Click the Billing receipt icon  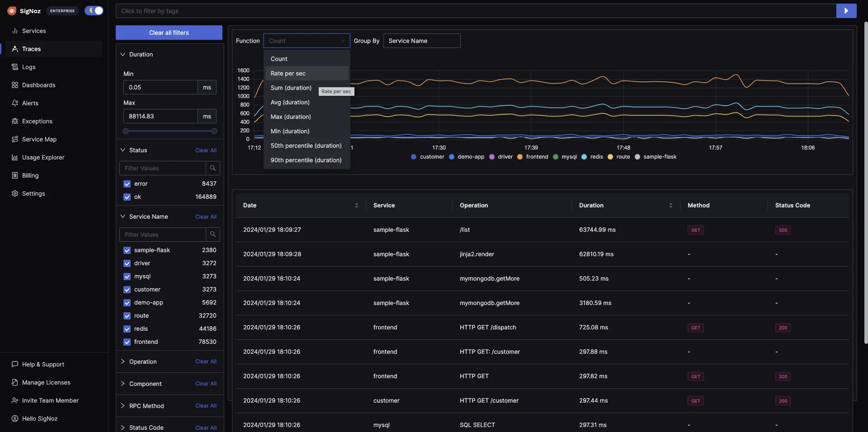tap(15, 175)
